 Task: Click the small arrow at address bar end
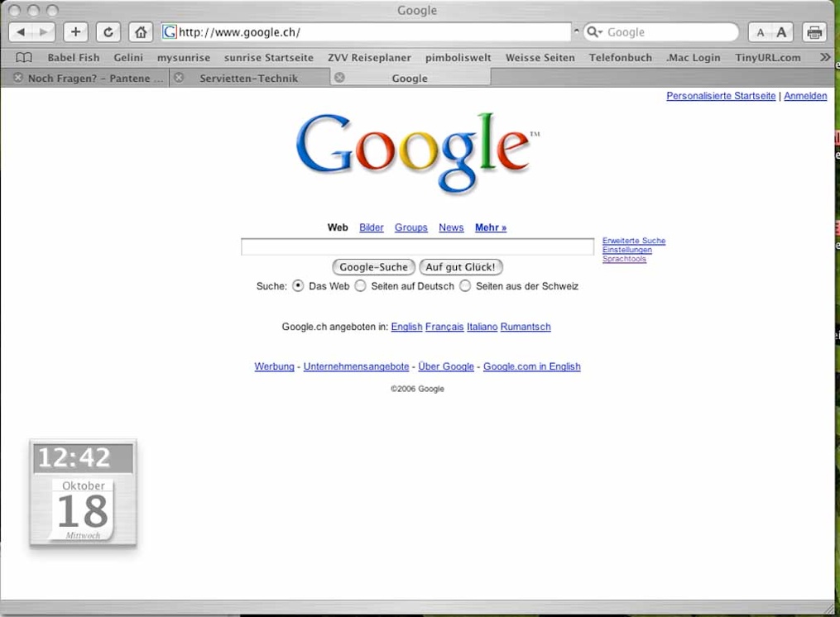577,31
